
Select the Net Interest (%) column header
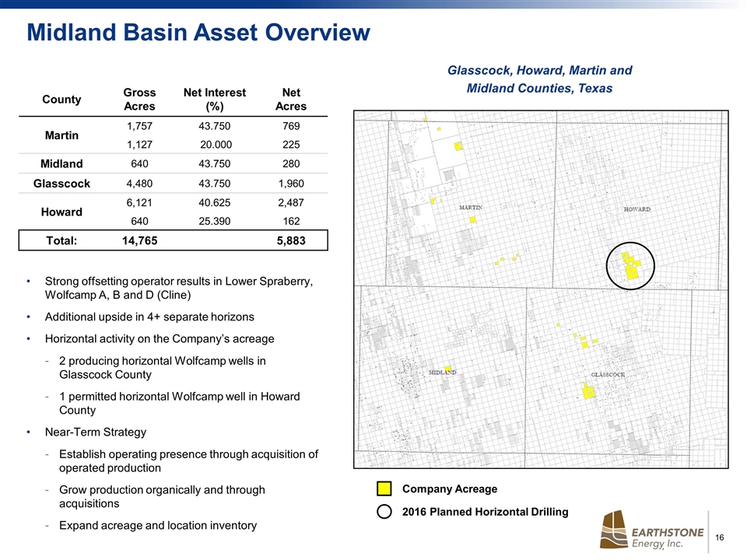[x=214, y=99]
